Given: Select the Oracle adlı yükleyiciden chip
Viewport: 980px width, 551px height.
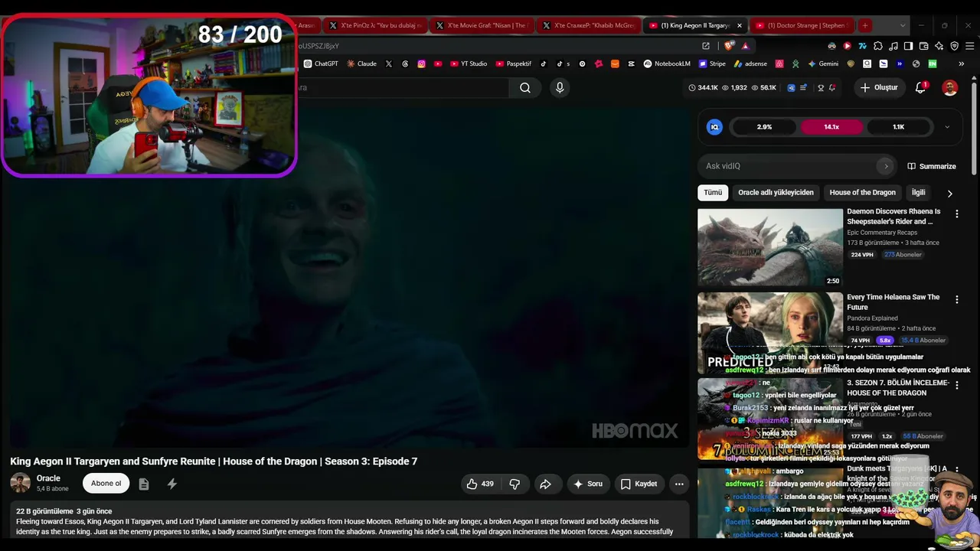Looking at the screenshot, I should [776, 193].
